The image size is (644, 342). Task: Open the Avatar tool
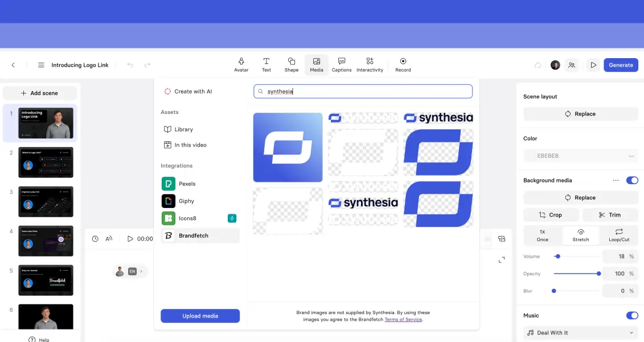(241, 65)
